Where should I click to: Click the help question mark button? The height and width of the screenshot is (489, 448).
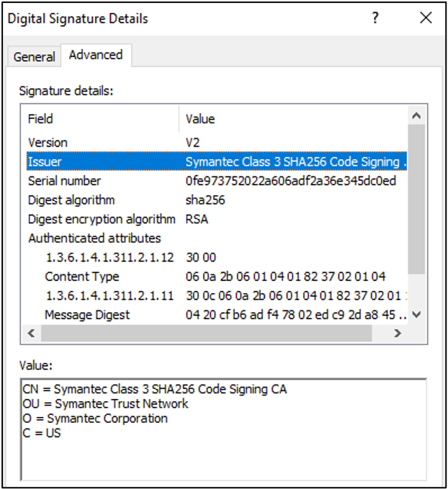coord(375,18)
